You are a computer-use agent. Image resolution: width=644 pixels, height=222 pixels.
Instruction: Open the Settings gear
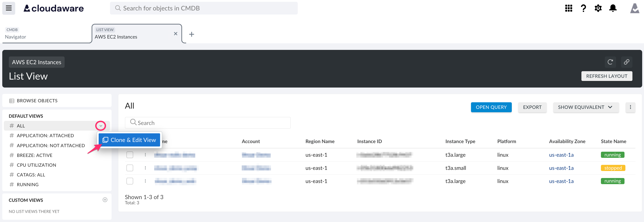598,8
